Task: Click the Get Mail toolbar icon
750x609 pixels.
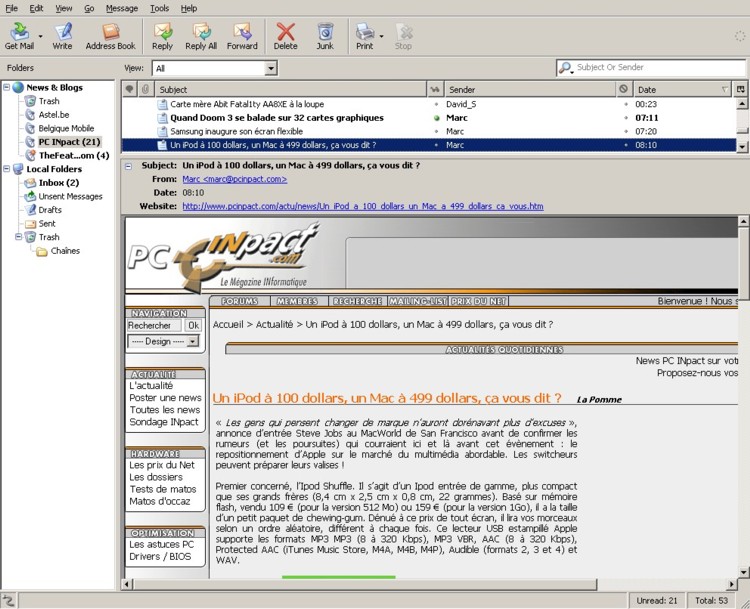Action: pos(19,37)
